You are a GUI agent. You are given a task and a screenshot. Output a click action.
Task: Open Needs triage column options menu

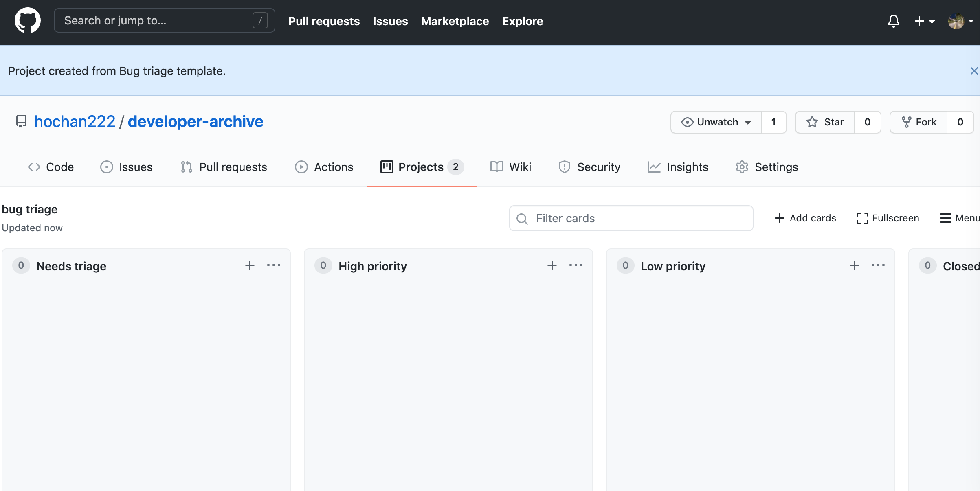[273, 265]
